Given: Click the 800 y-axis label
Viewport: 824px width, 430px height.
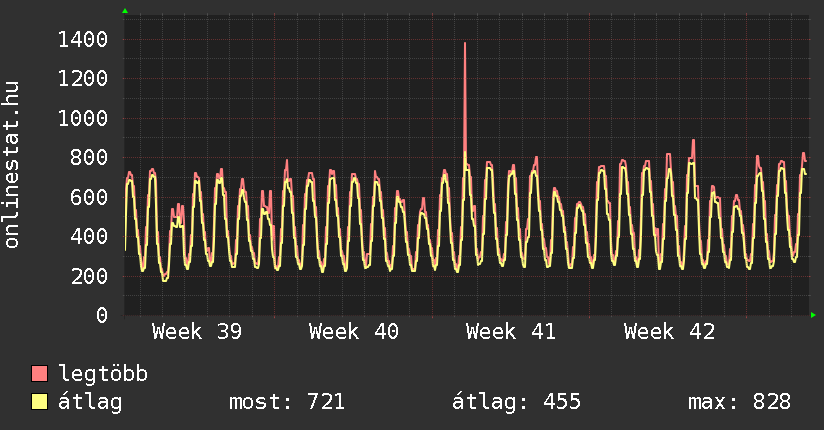Looking at the screenshot, I should [90, 158].
